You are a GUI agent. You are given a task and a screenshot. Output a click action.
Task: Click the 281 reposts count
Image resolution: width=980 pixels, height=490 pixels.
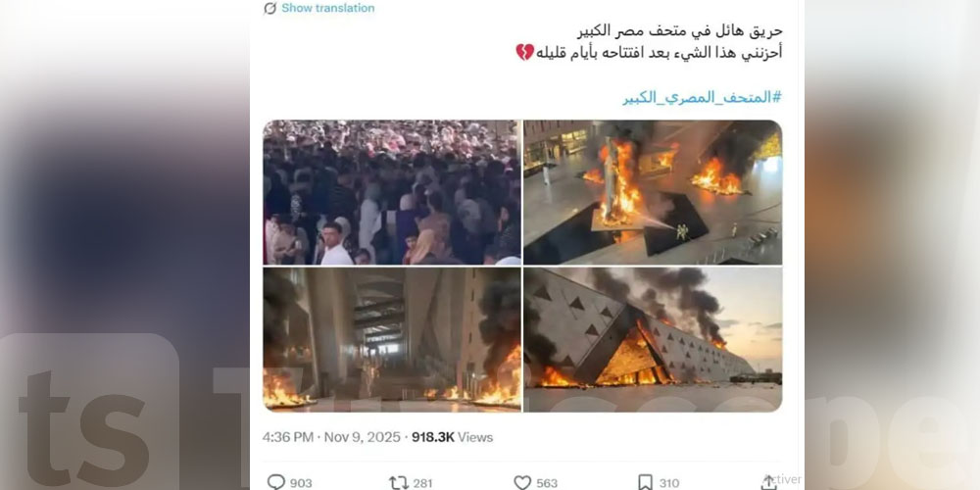pyautogui.click(x=422, y=483)
